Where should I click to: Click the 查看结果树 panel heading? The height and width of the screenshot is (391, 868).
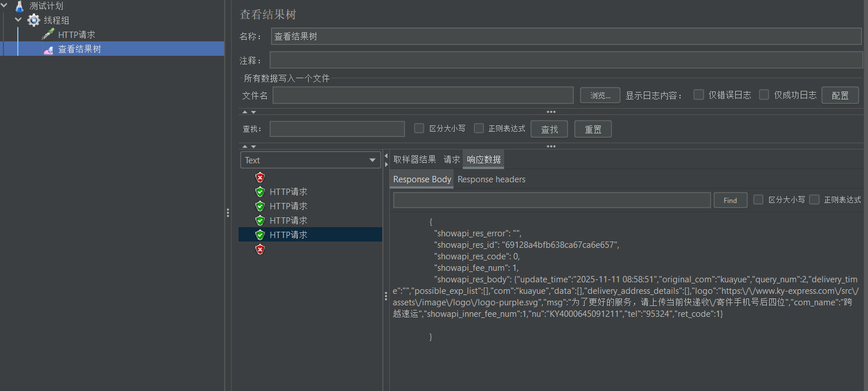268,14
